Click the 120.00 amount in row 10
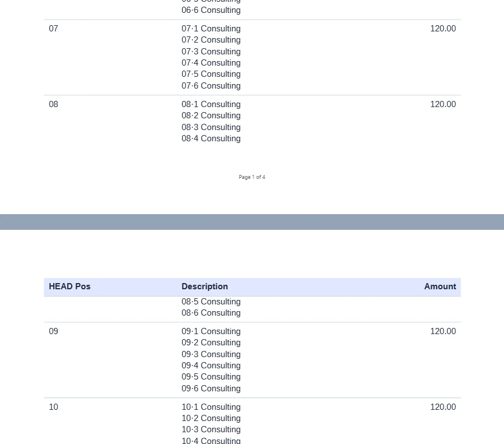 [444, 407]
